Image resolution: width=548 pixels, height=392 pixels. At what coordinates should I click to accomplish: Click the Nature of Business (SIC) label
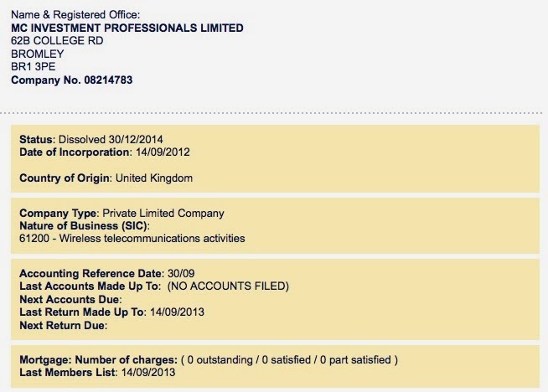click(85, 226)
